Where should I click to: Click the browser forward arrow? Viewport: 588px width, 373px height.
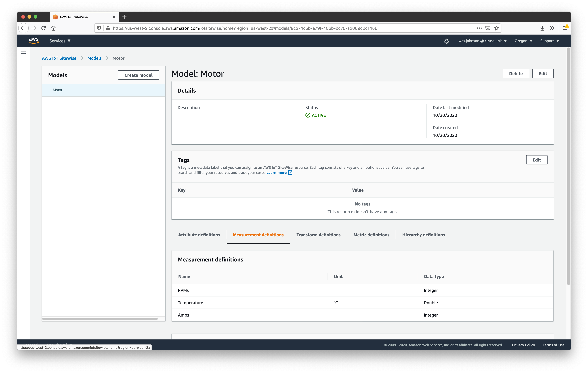(34, 28)
